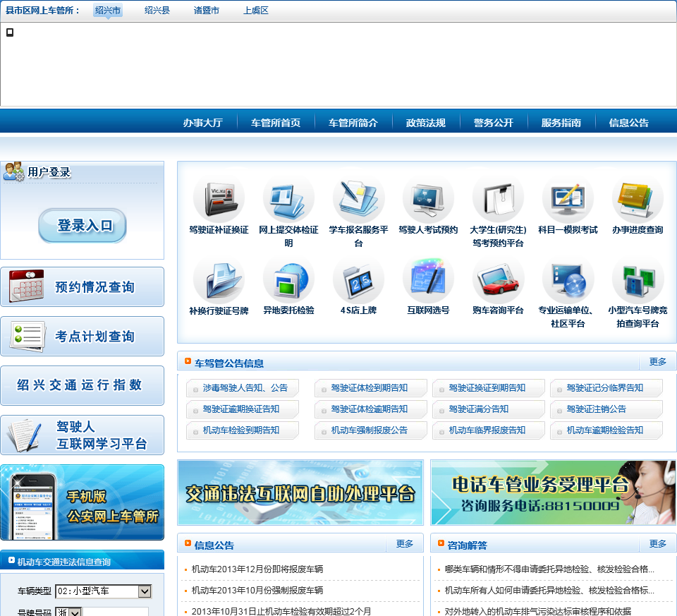Open the 机动车检验到期告知 notice

243,430
